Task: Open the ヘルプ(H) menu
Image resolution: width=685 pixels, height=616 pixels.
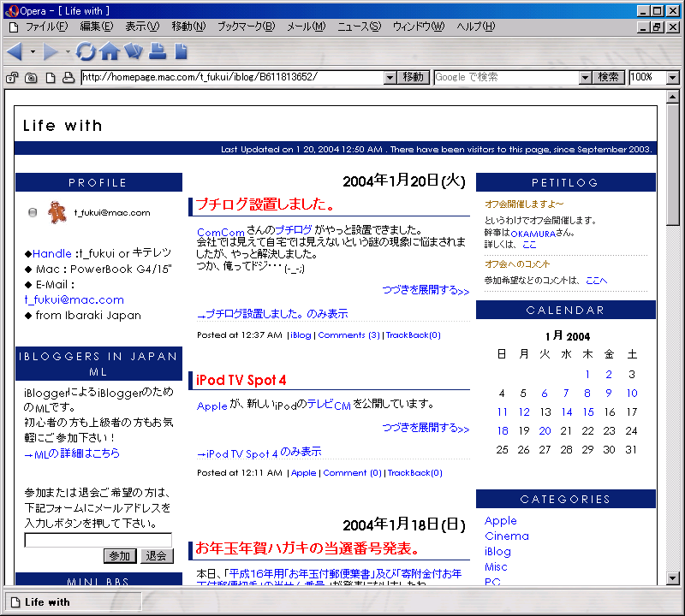Action: pyautogui.click(x=476, y=27)
